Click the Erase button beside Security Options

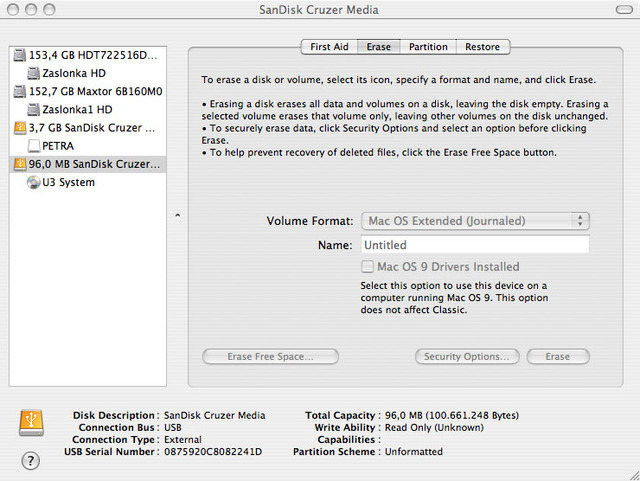coord(558,356)
